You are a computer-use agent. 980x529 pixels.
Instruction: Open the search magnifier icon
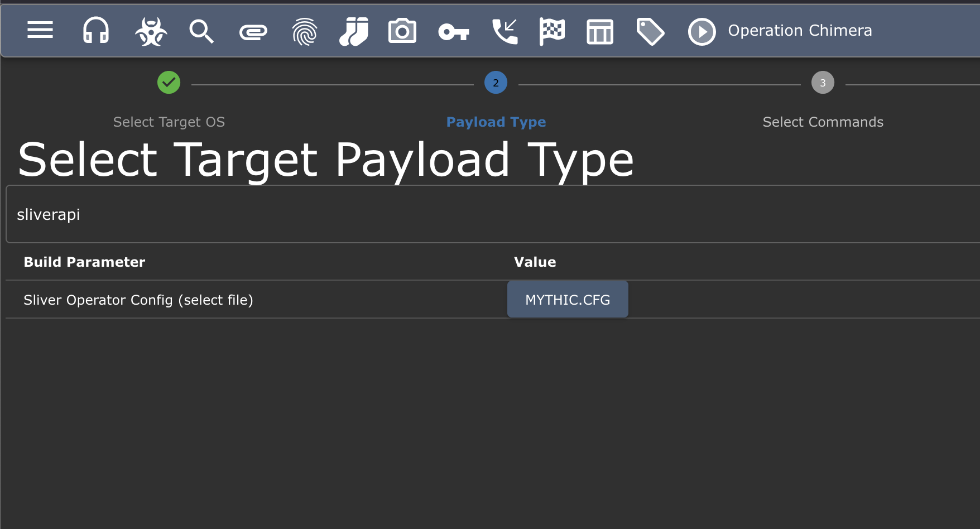[x=201, y=31]
